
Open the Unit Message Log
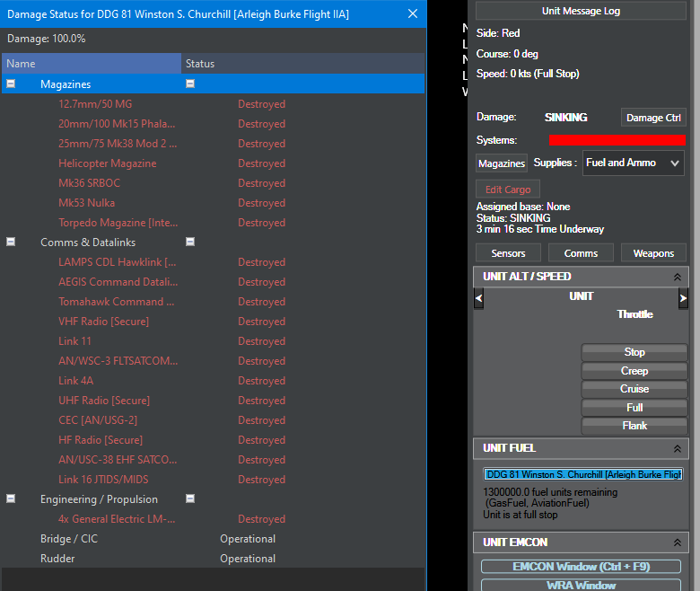coord(581,11)
